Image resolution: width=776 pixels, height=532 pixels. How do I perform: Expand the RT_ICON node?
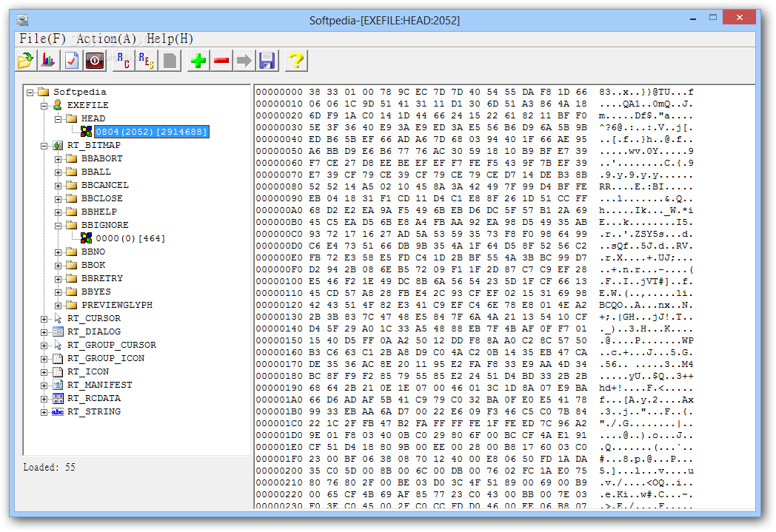pyautogui.click(x=44, y=372)
